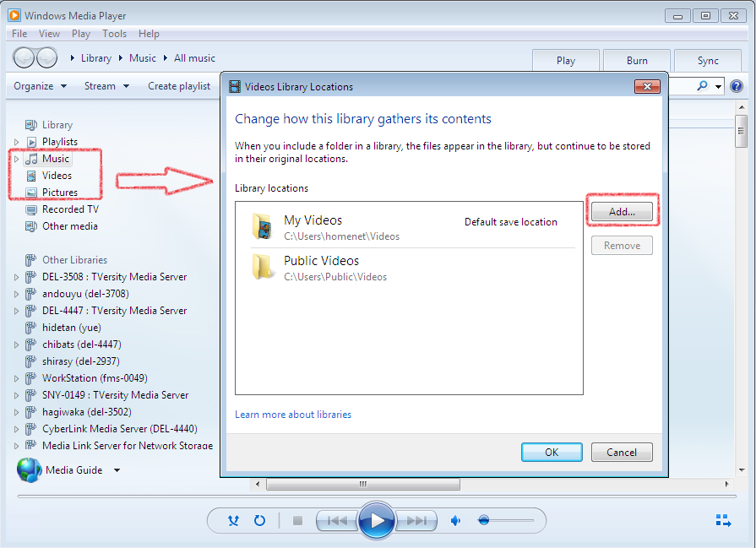Select Public Videos library location entry
The width and height of the screenshot is (756, 548).
click(413, 268)
